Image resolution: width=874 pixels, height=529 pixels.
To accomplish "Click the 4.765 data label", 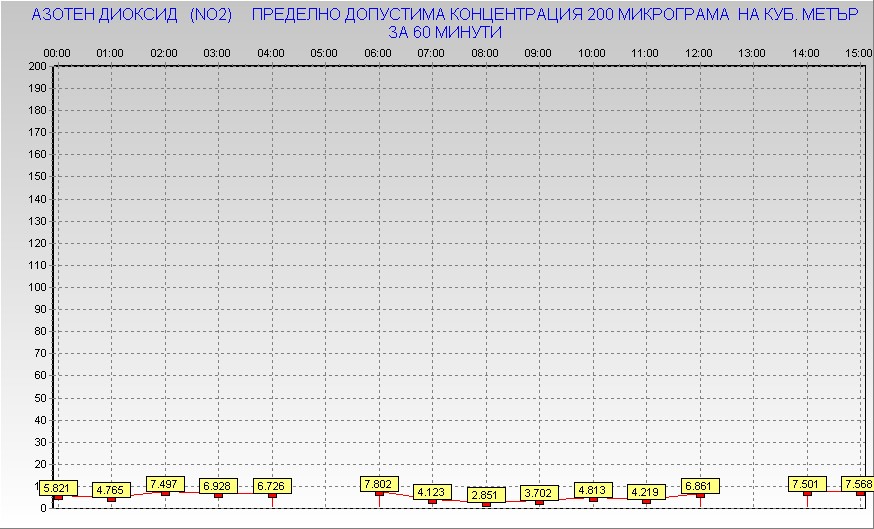I will click(x=111, y=491).
